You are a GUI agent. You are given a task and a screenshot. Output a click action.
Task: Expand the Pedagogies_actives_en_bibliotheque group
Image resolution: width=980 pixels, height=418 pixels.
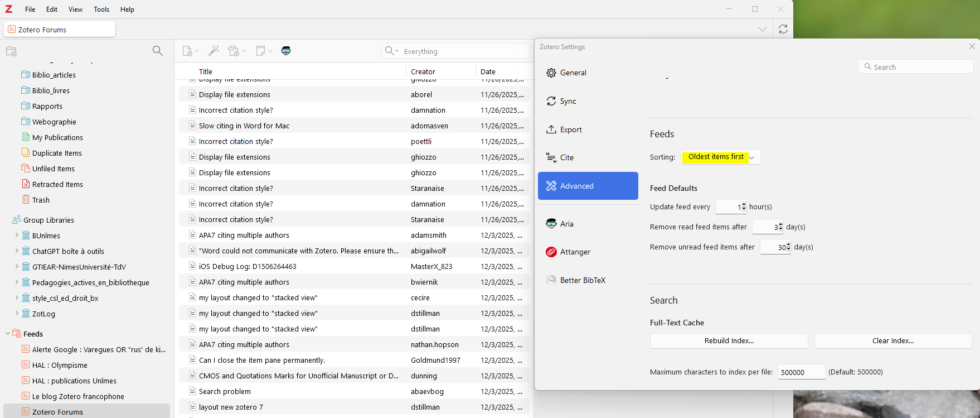pos(17,282)
